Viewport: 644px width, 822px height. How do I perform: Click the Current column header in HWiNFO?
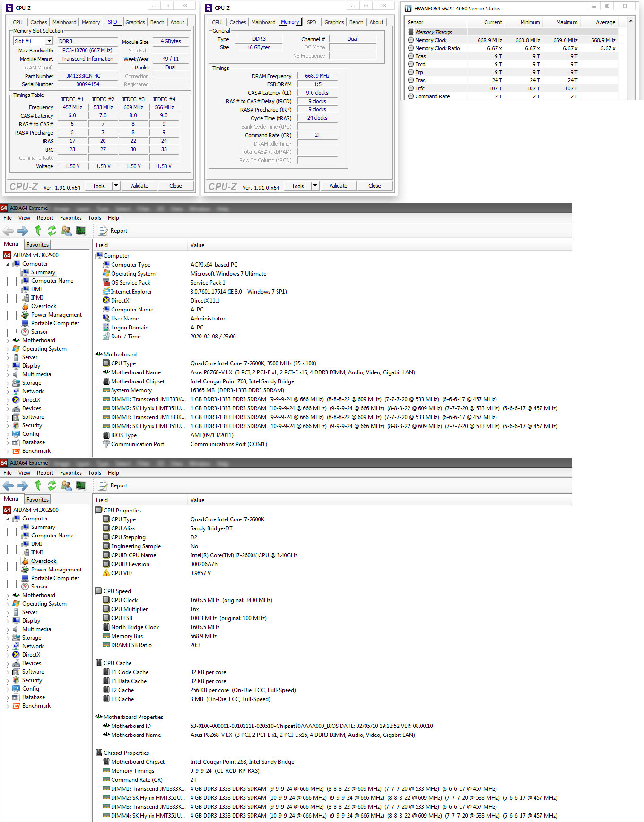tap(486, 22)
